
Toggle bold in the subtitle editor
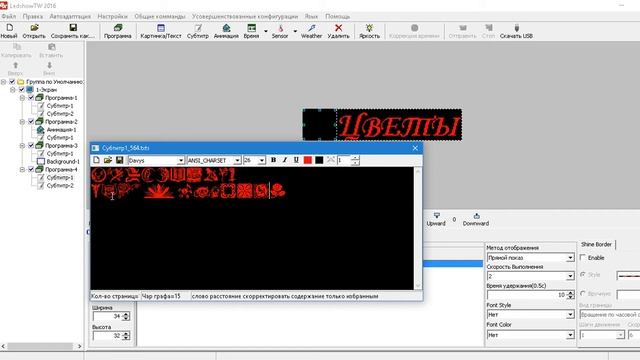pos(273,160)
